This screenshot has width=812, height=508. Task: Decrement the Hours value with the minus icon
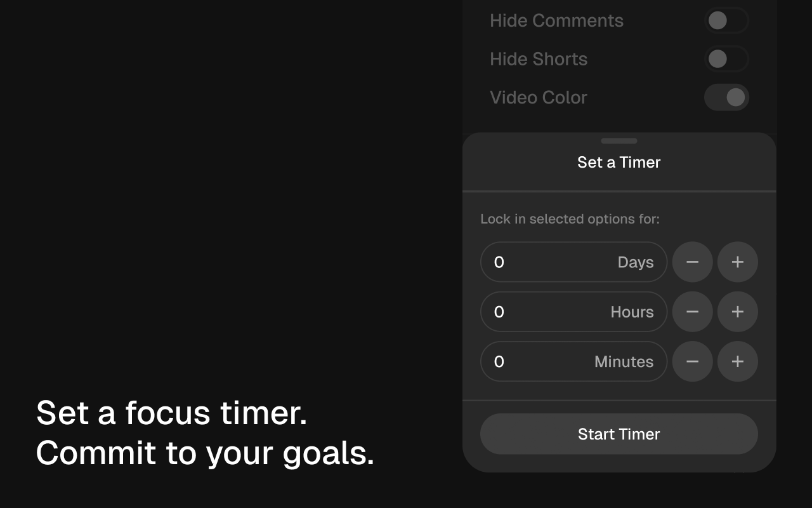[692, 311]
